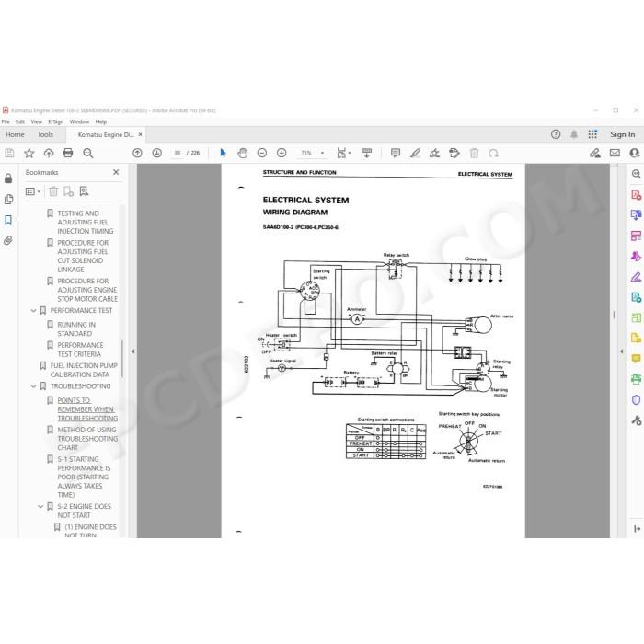Collapse the left navigation pane arrow
This screenshot has height=644, width=644.
(x=132, y=351)
